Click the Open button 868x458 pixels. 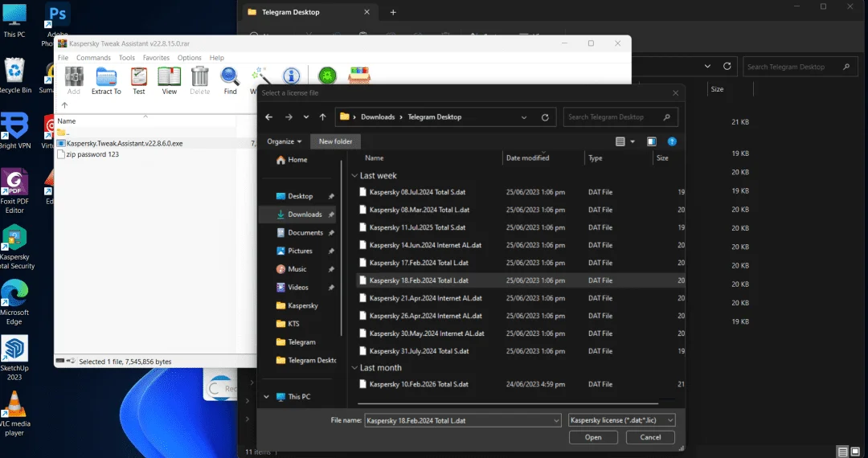pyautogui.click(x=593, y=437)
